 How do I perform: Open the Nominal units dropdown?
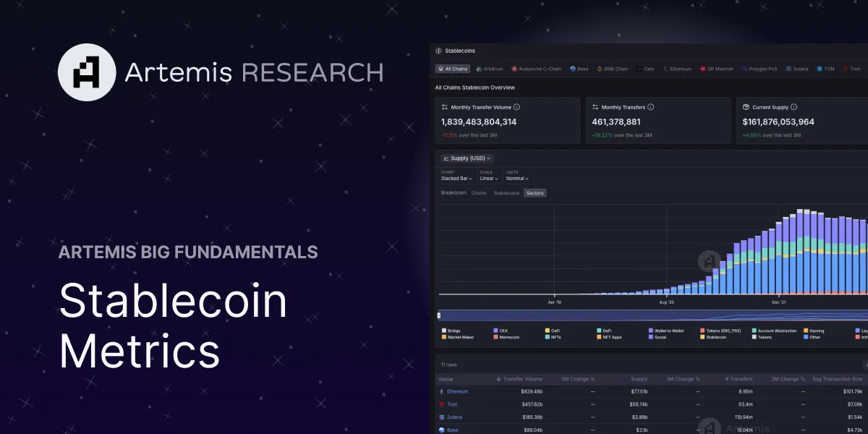[x=517, y=178]
